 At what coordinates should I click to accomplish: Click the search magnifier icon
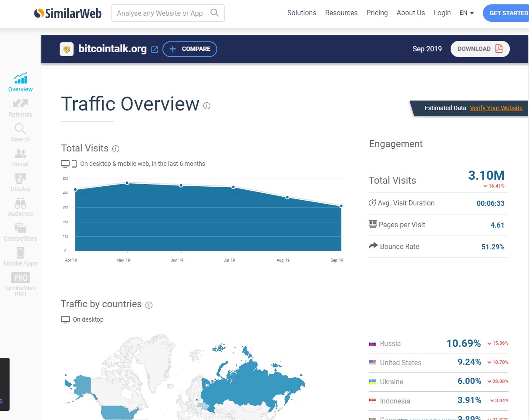(x=214, y=13)
